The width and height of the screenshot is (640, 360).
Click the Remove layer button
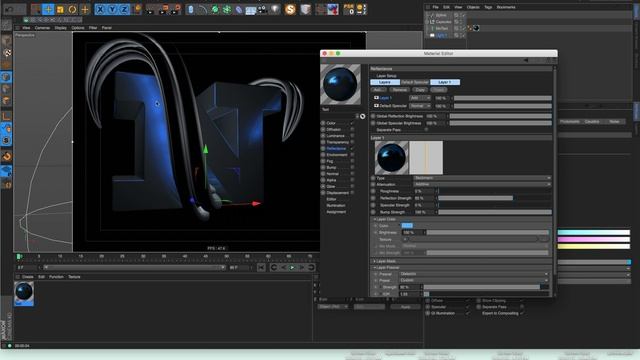[399, 90]
